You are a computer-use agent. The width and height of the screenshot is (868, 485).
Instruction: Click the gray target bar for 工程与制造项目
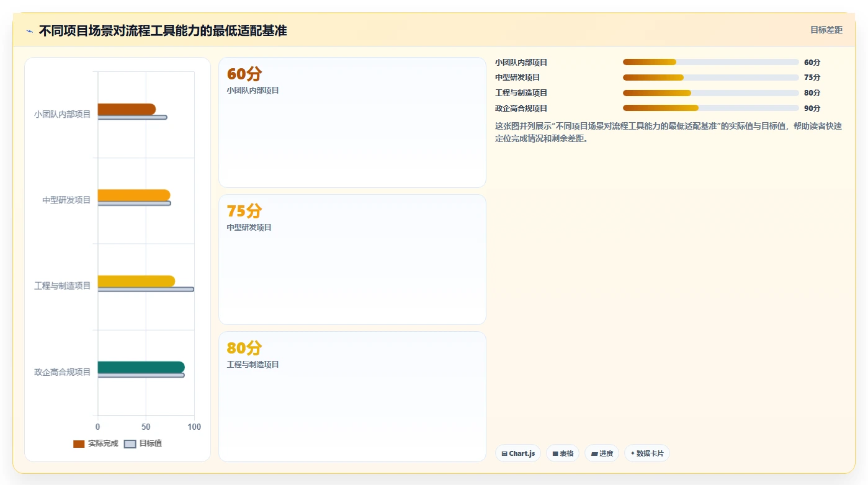[x=146, y=289]
